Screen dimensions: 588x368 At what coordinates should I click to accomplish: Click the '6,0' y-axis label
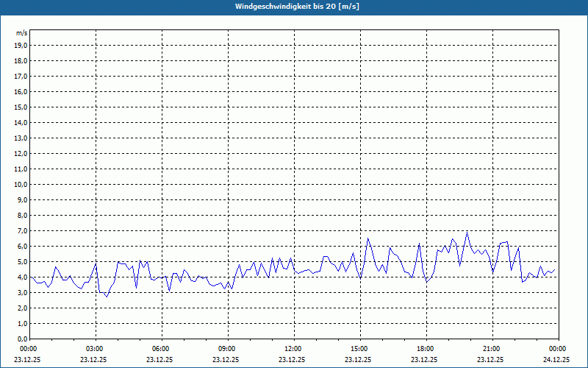click(x=23, y=247)
